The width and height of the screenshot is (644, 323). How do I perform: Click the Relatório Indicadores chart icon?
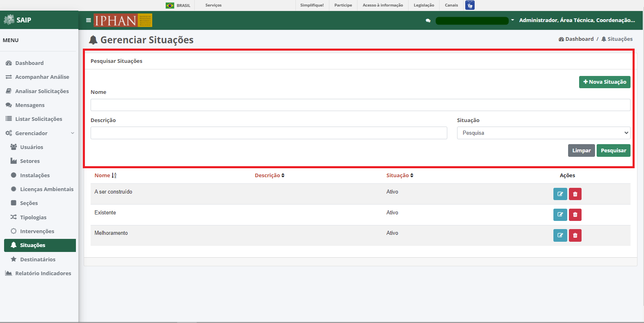click(x=9, y=273)
